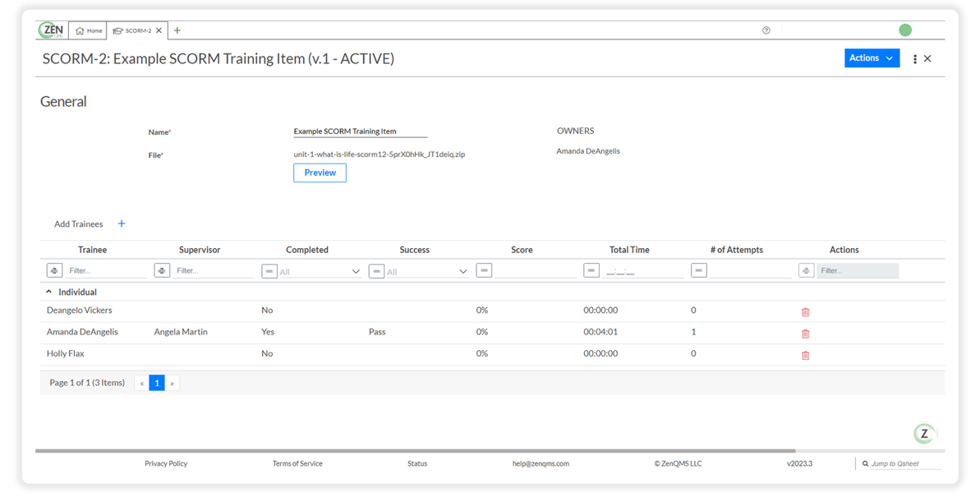Image resolution: width=980 pixels, height=493 pixels.
Task: Open the Supervisor filter options icon
Action: click(x=162, y=270)
